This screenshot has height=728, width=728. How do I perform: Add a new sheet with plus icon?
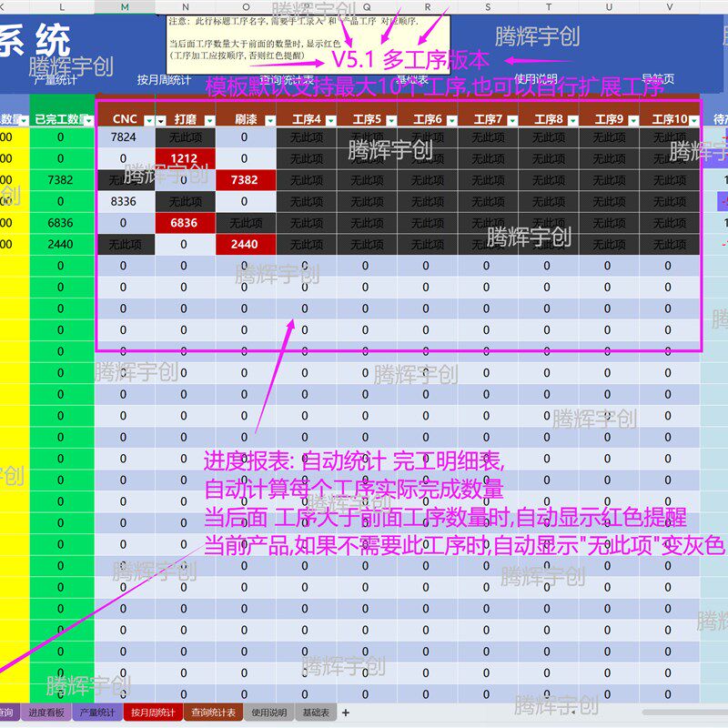pos(346,713)
